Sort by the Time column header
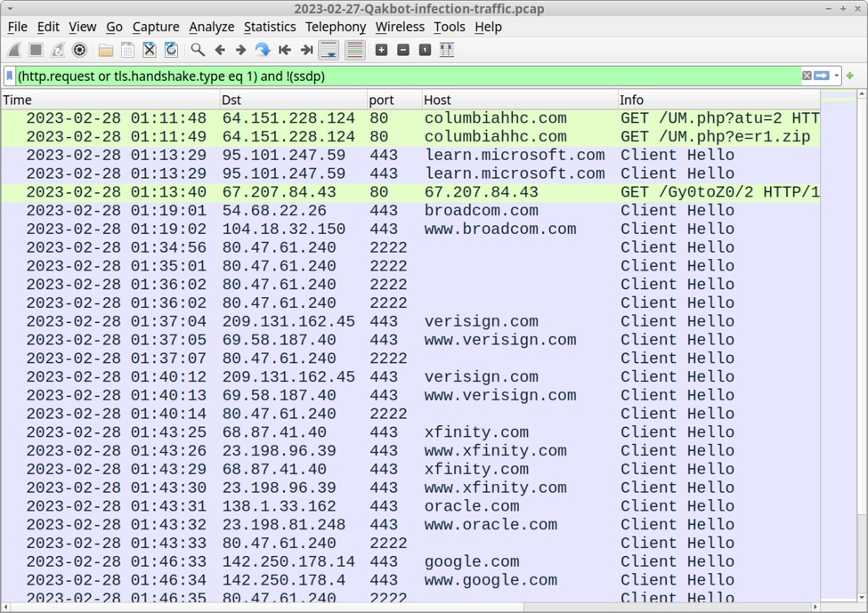 pos(110,100)
